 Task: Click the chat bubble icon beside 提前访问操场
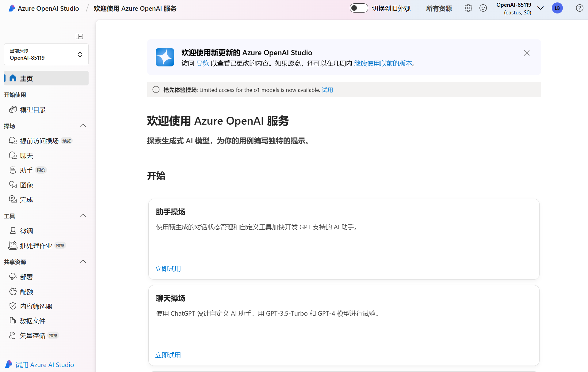pyautogui.click(x=13, y=141)
